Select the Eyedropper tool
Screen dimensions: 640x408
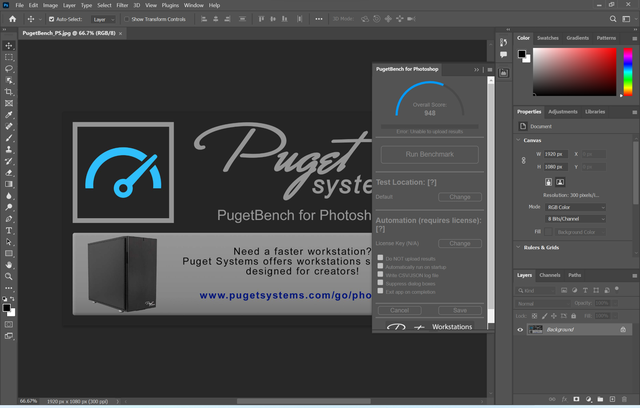[x=9, y=115]
